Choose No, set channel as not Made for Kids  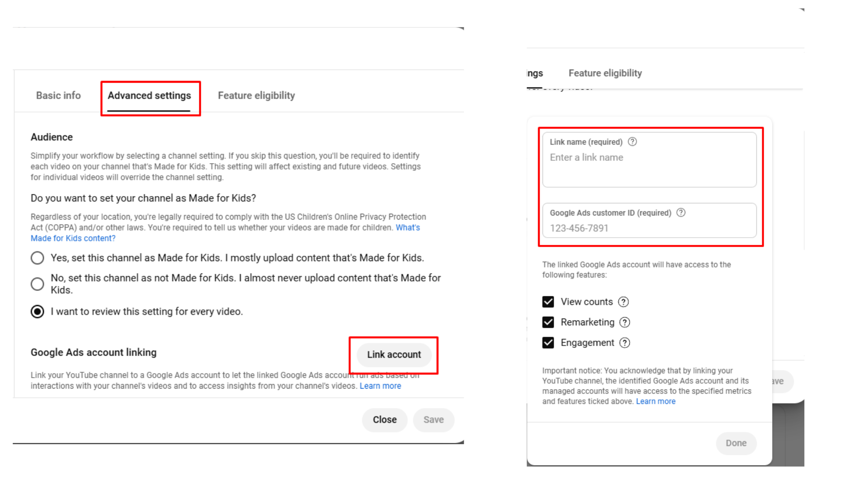click(37, 284)
